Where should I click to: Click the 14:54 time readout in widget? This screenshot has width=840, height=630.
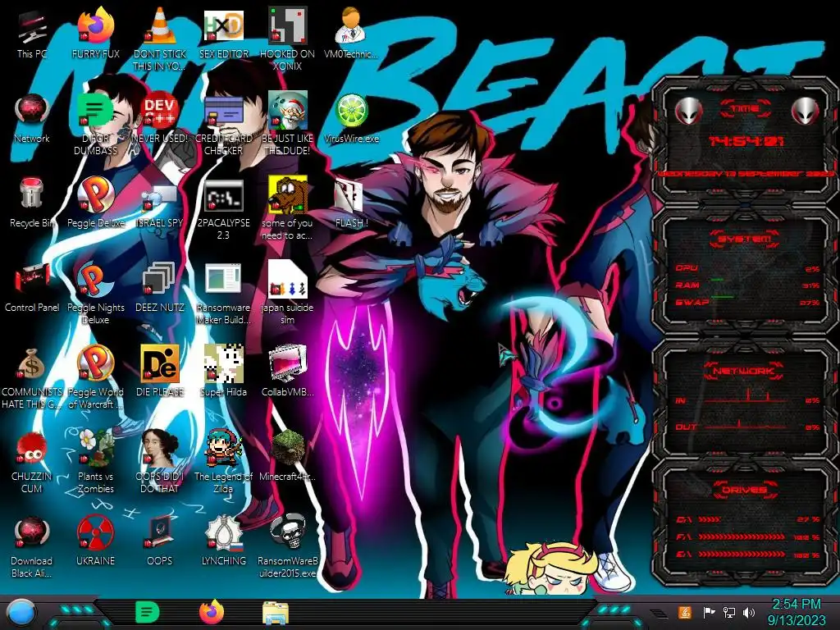(x=746, y=141)
